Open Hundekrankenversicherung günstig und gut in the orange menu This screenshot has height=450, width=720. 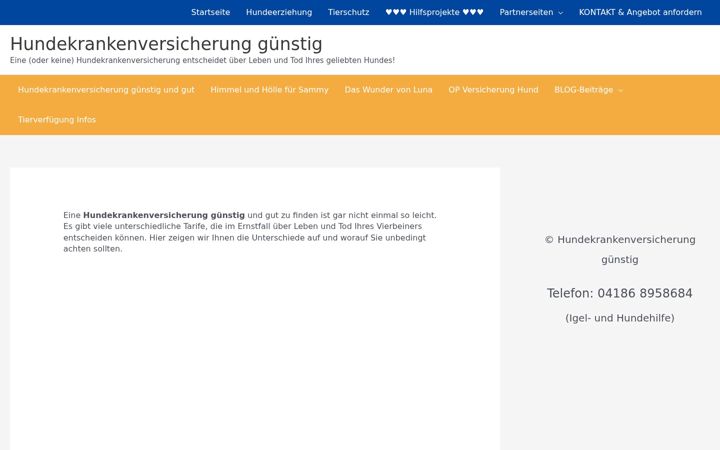pyautogui.click(x=106, y=90)
